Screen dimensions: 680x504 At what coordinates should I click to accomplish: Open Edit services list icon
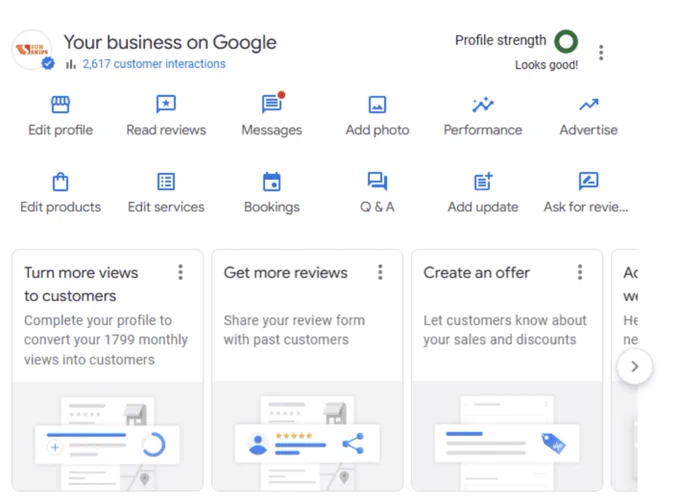(x=166, y=182)
